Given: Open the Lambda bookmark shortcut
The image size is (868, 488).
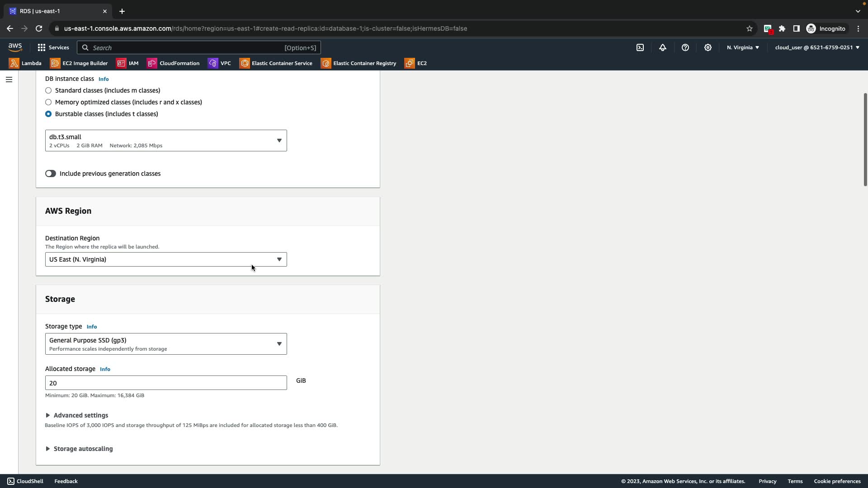Looking at the screenshot, I should click(x=25, y=63).
